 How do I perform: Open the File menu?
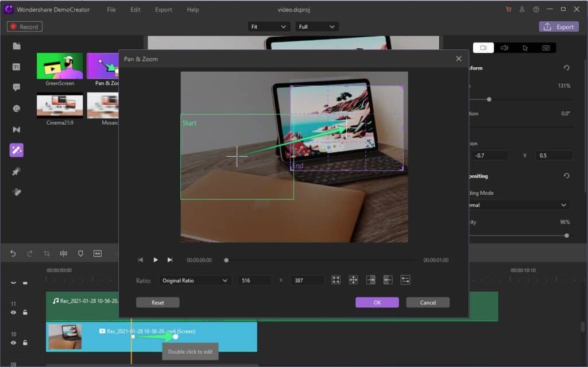(111, 10)
